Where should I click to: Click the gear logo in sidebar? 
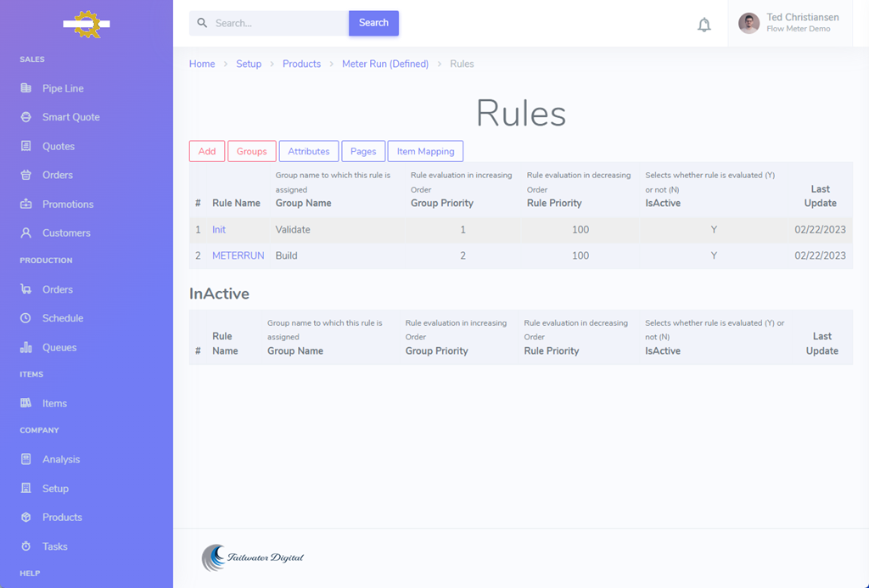[x=87, y=25]
